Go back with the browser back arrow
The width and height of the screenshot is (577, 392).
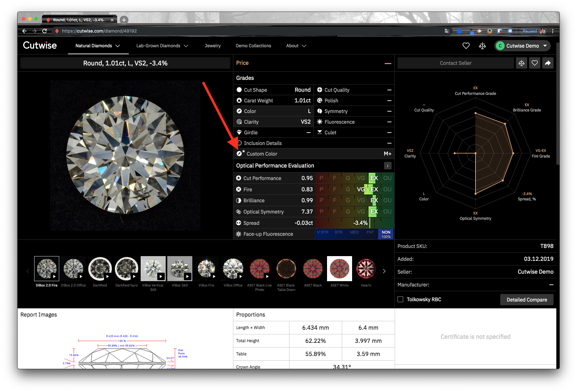pyautogui.click(x=24, y=31)
